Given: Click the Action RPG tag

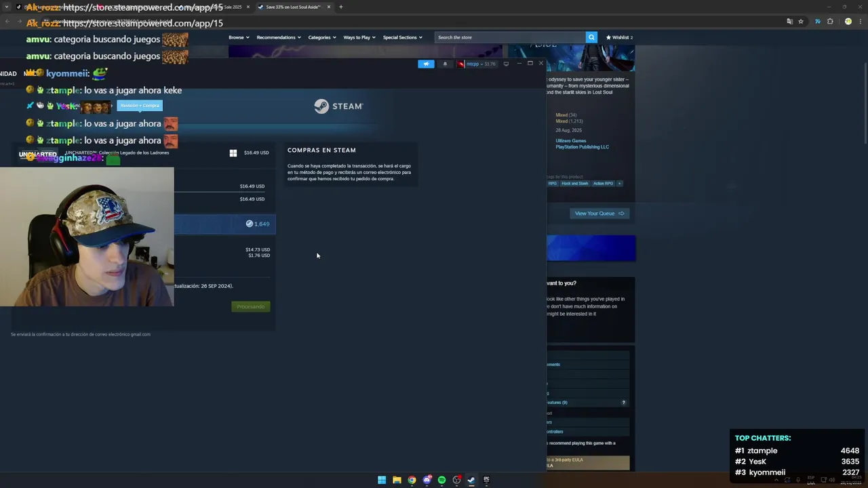Looking at the screenshot, I should 603,183.
